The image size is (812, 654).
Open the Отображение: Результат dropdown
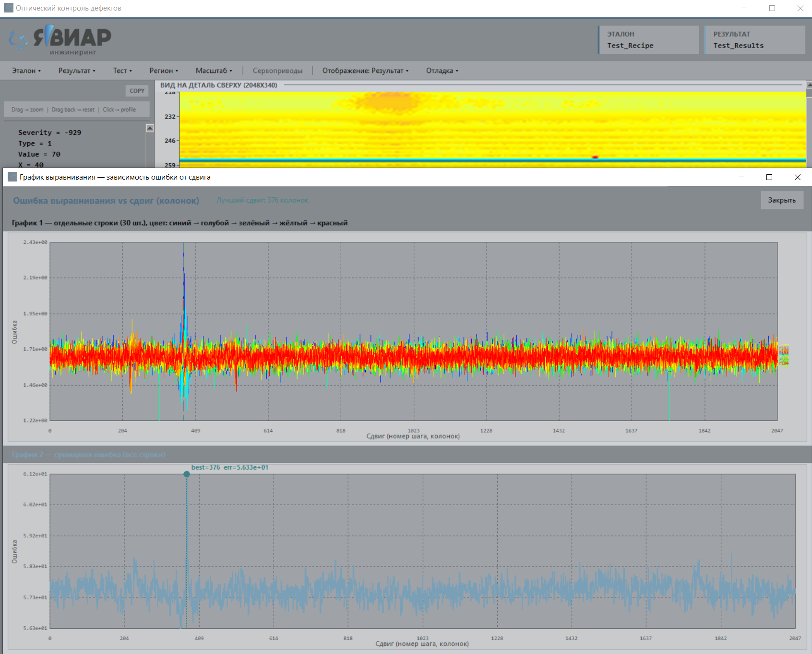[365, 71]
